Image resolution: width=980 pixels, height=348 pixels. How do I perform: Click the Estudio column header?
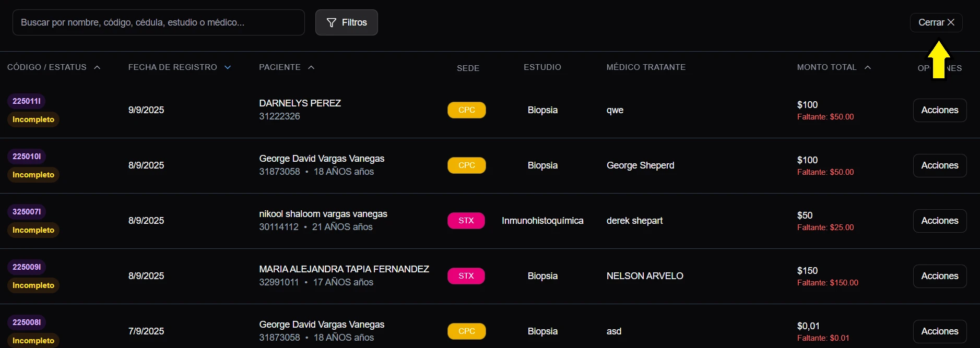[542, 67]
